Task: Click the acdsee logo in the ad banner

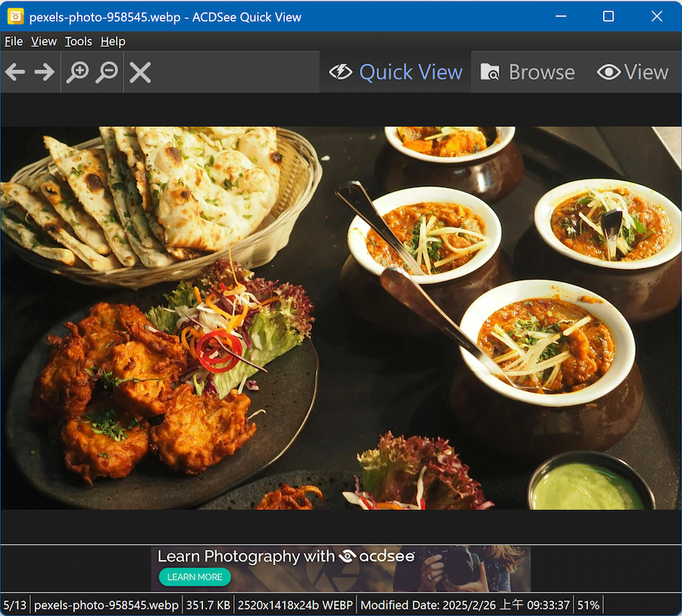Action: click(x=377, y=556)
